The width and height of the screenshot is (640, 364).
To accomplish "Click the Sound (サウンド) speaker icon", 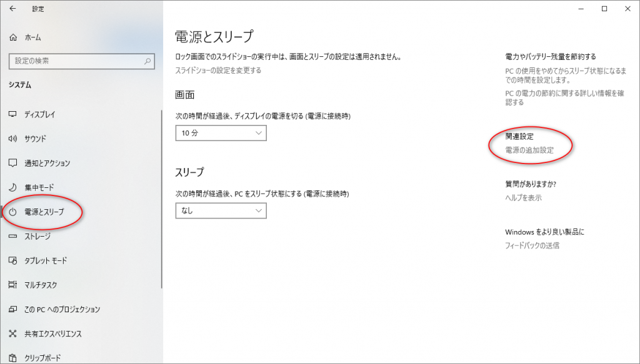I will click(x=12, y=139).
